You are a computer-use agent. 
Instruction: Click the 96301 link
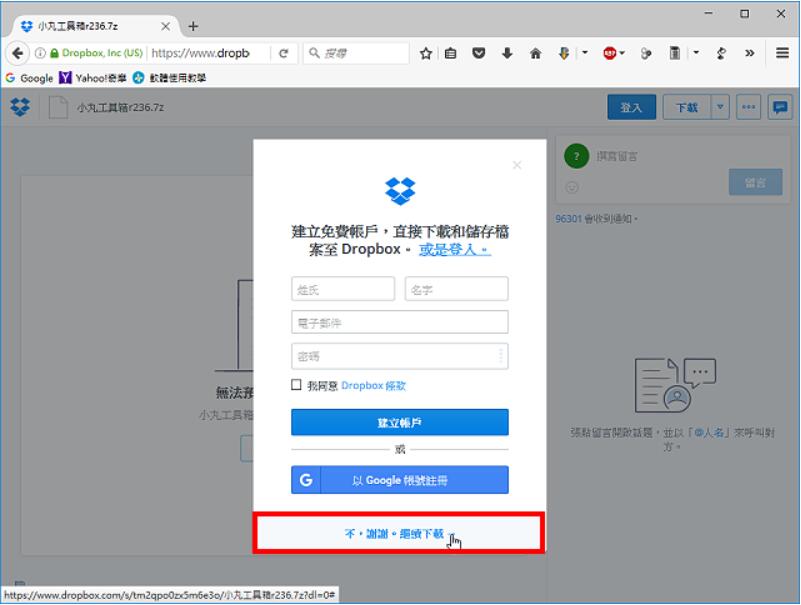[569, 219]
